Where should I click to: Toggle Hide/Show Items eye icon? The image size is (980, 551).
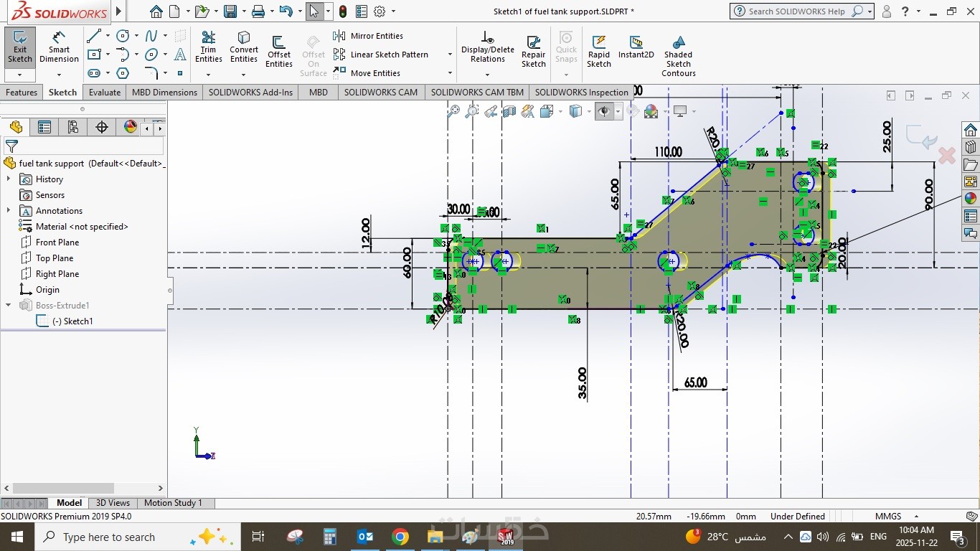pyautogui.click(x=604, y=111)
